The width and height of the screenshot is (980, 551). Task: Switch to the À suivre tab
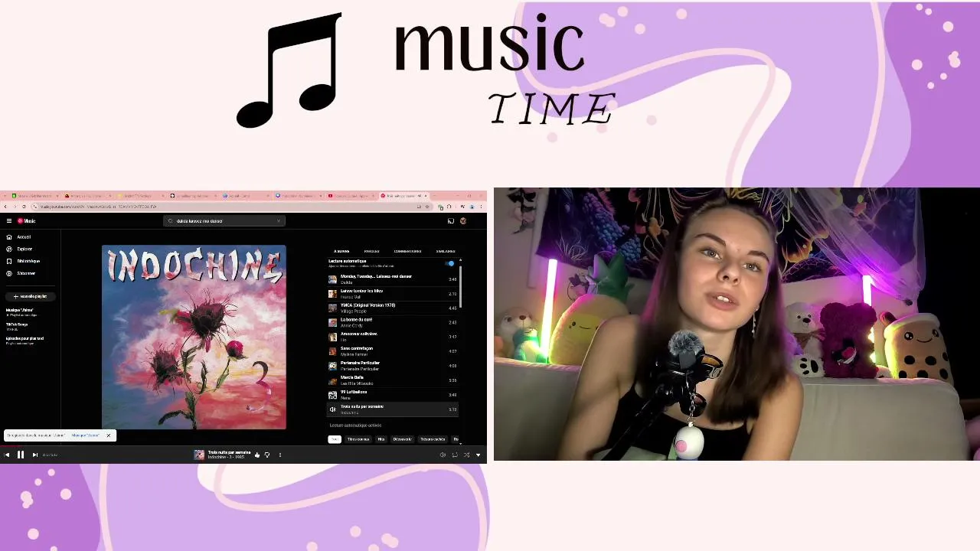341,251
